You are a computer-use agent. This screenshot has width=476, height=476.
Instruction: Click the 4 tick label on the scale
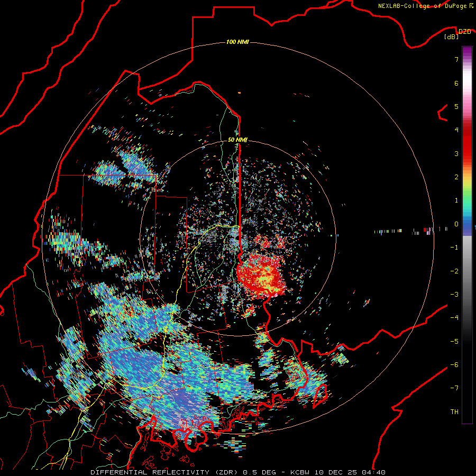456,130
